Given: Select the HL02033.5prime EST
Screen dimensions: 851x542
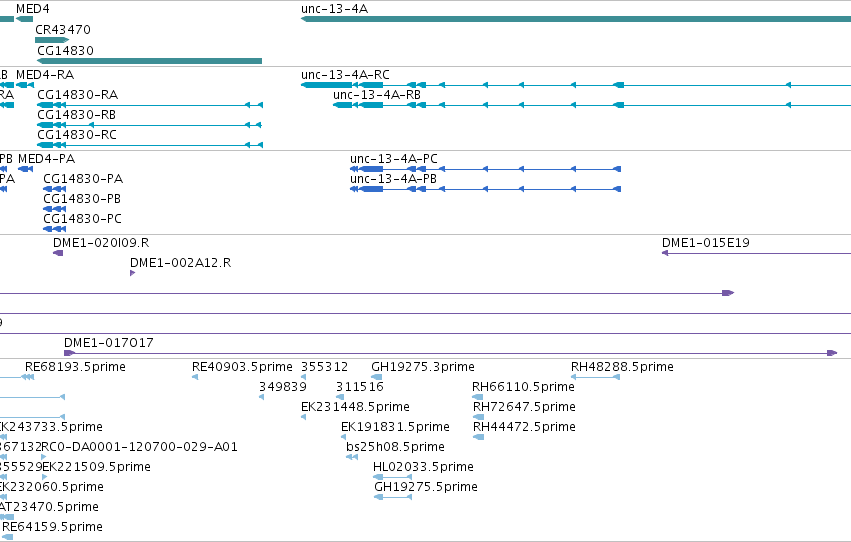Looking at the screenshot, I should [x=392, y=477].
